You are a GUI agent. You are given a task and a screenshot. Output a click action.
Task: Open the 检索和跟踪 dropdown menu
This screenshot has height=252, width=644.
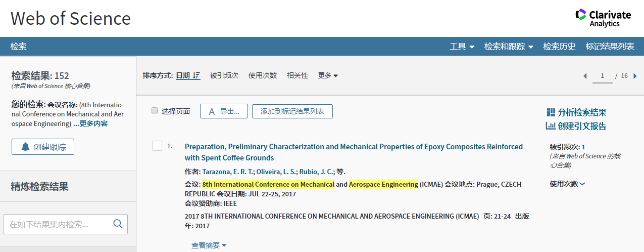[x=508, y=47]
